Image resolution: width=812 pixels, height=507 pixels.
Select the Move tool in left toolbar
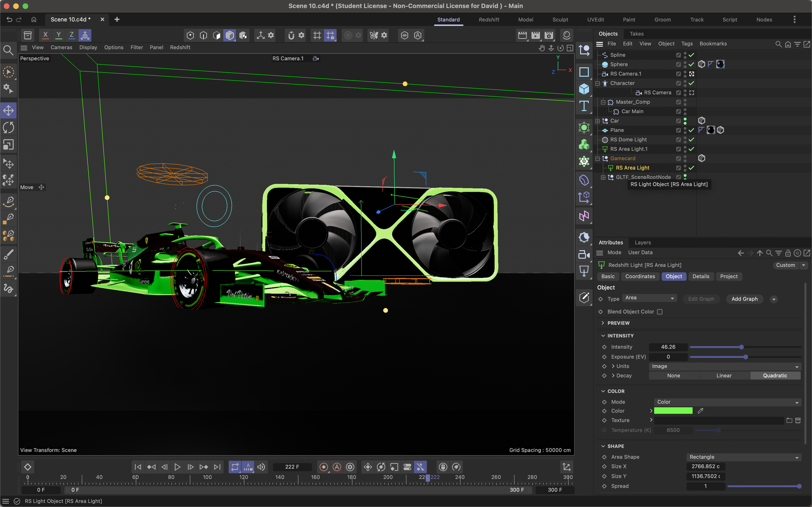(8, 110)
